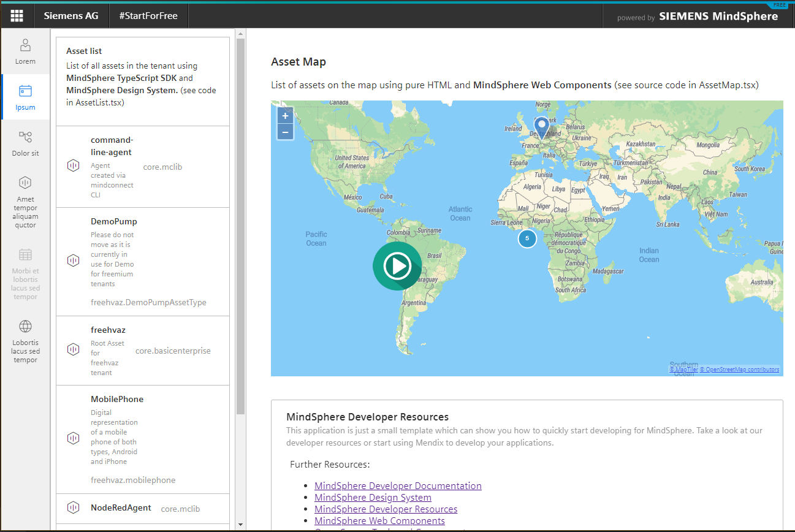
Task: Click the cluster marker labeled 5
Action: (527, 238)
